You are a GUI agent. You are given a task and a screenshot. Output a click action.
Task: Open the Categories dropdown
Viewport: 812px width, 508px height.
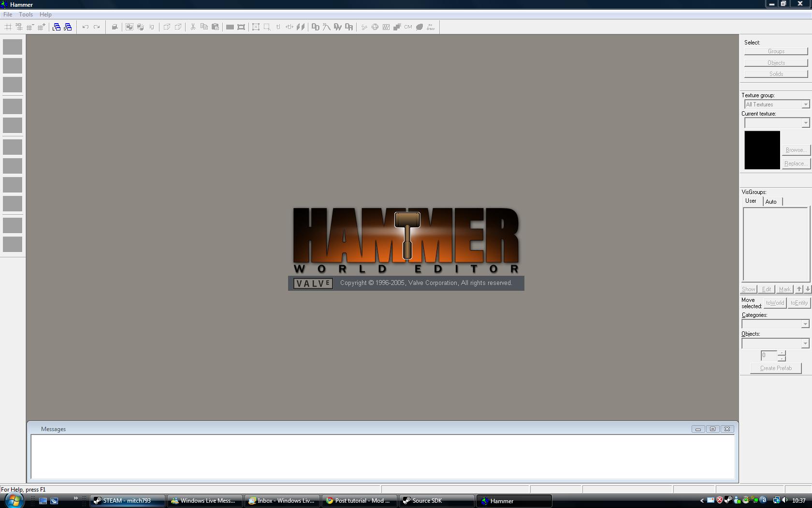point(775,324)
